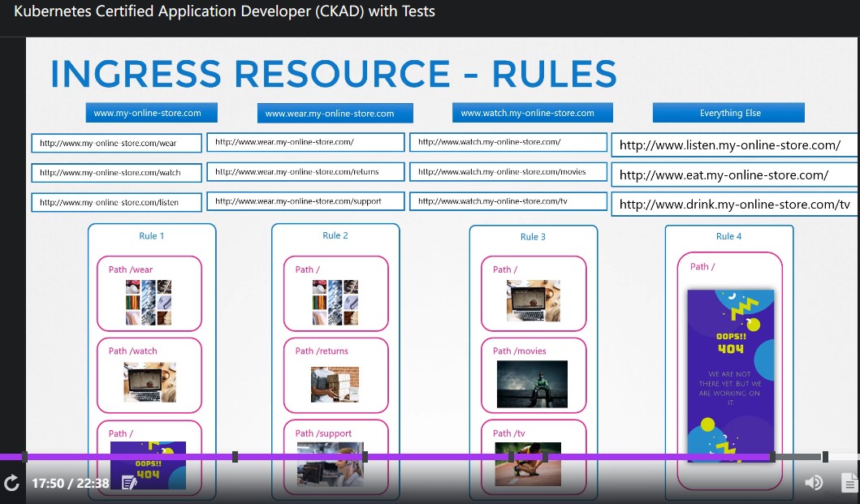Click the http://www.my-online-store.com/wear URL box
The width and height of the screenshot is (860, 504).
click(x=116, y=143)
